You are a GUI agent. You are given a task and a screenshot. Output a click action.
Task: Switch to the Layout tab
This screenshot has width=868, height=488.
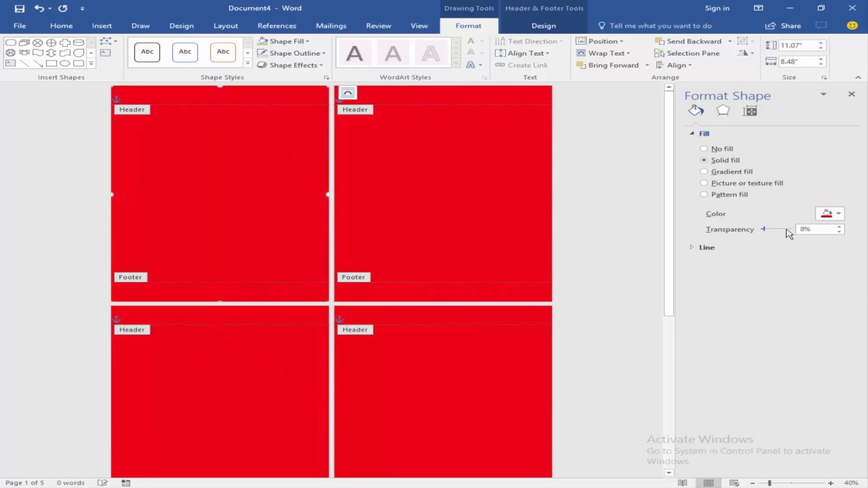click(225, 26)
